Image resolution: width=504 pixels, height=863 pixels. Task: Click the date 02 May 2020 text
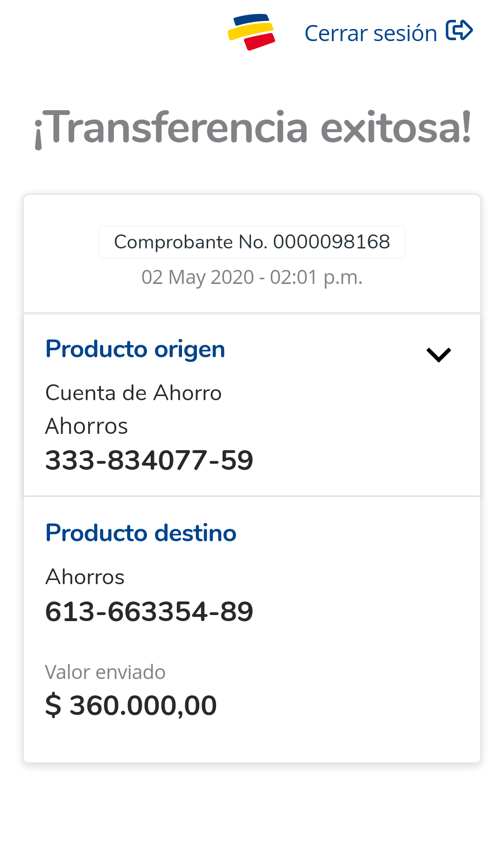click(197, 277)
